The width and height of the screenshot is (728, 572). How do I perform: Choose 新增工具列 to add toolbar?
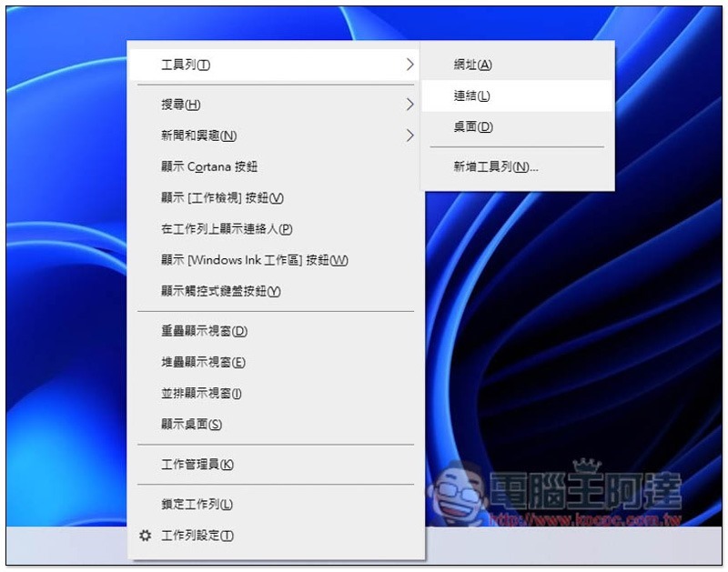tap(496, 167)
